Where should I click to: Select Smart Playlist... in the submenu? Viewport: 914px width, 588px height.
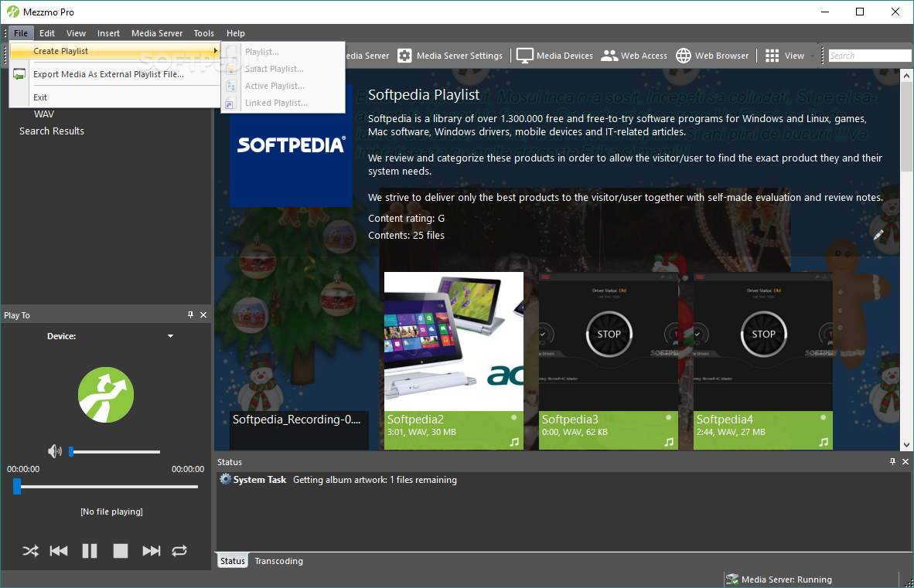point(283,69)
